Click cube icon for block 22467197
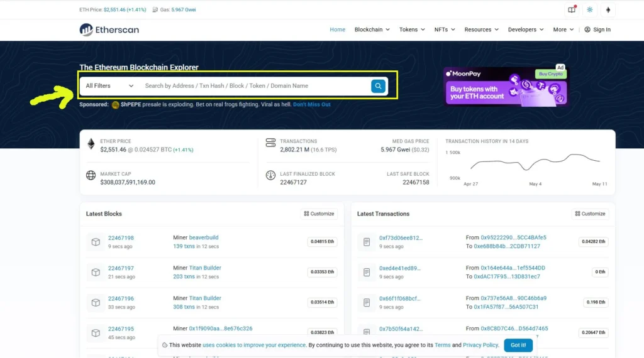This screenshot has width=644, height=358. point(96,273)
